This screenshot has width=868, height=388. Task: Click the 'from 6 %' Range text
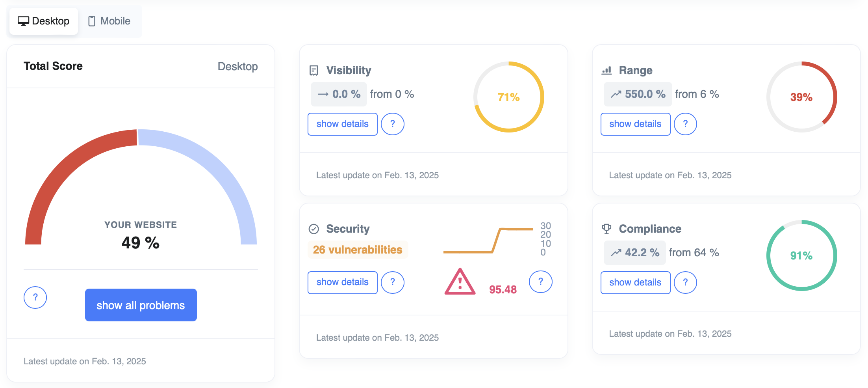coord(697,94)
